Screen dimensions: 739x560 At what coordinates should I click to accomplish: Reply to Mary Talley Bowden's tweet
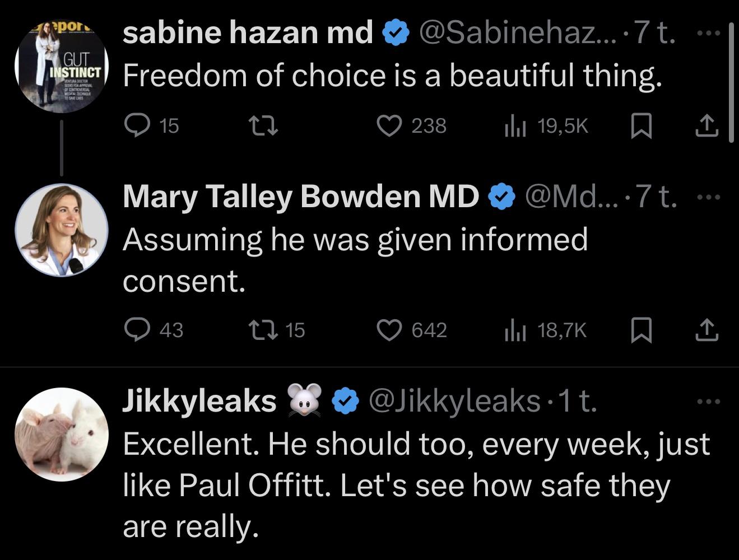pos(137,330)
